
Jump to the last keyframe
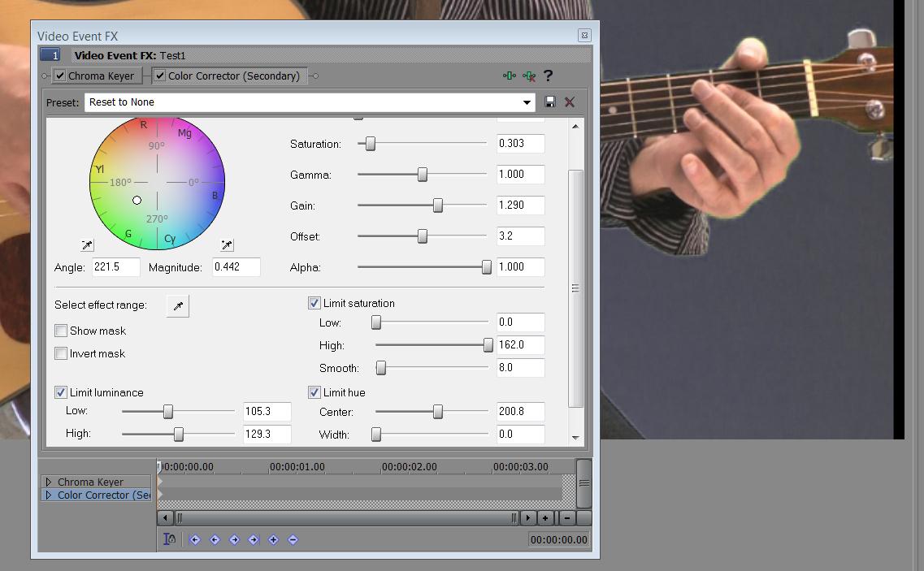(x=254, y=540)
